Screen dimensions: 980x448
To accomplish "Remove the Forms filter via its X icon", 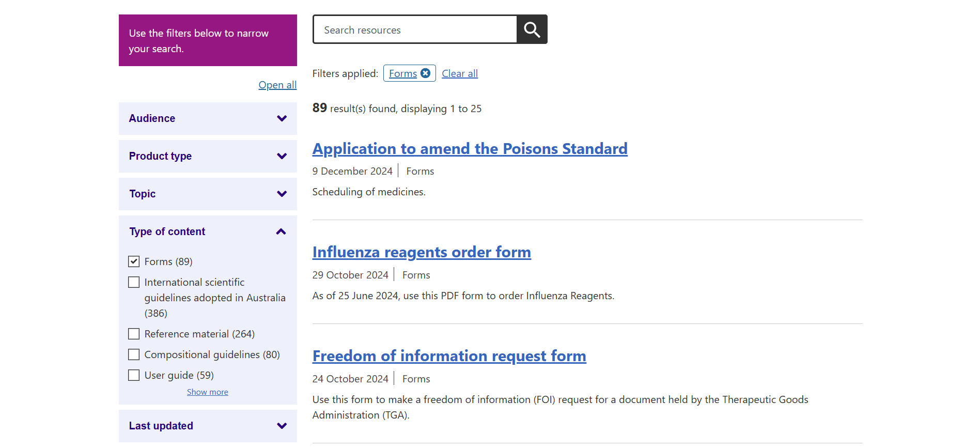I will (425, 73).
